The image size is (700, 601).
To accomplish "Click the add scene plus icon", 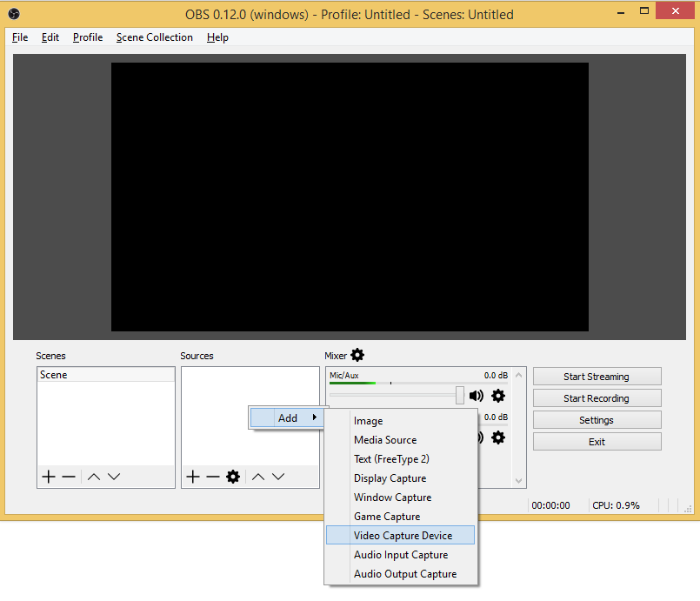I will [49, 477].
